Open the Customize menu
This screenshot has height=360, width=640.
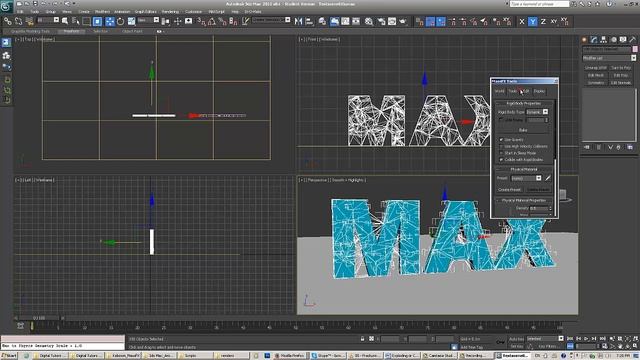coord(193,12)
